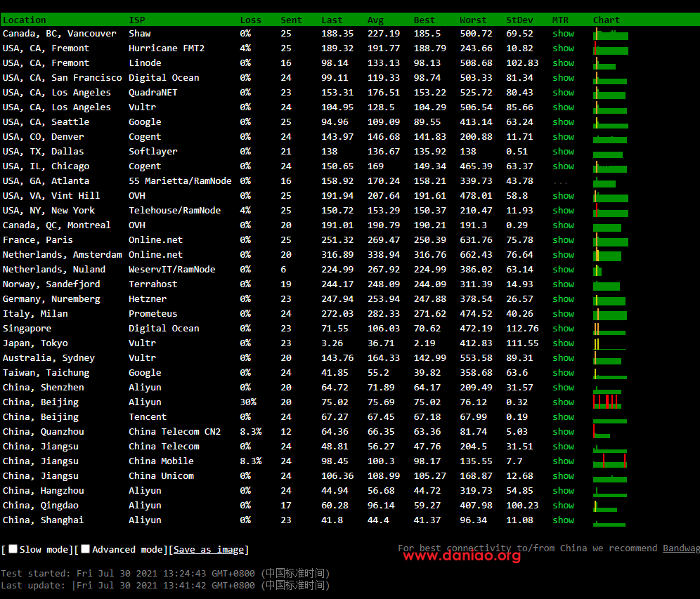Show MTR for Chicago Cogent row
The height and width of the screenshot is (599, 700).
tap(563, 166)
